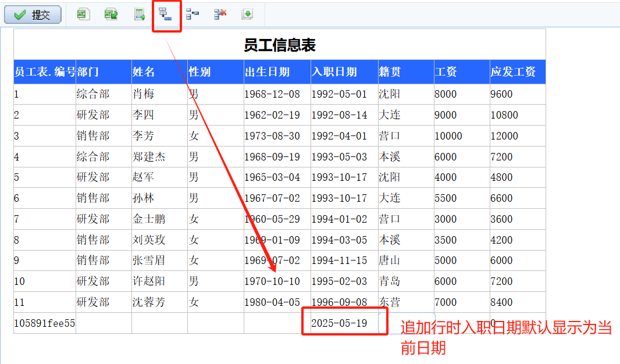Click the birth date cell 1980-04-05
This screenshot has width=620, height=364.
pyautogui.click(x=277, y=302)
